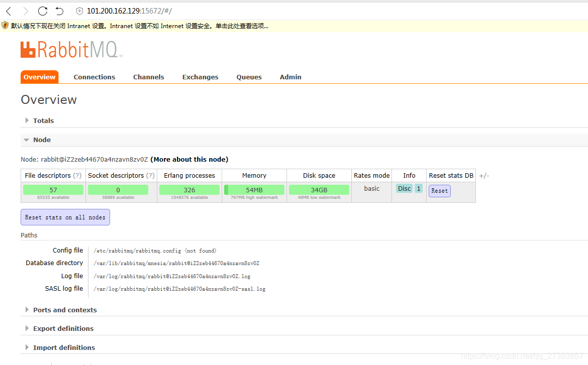Click the basic rates mode value
This screenshot has height=365, width=588.
click(371, 188)
